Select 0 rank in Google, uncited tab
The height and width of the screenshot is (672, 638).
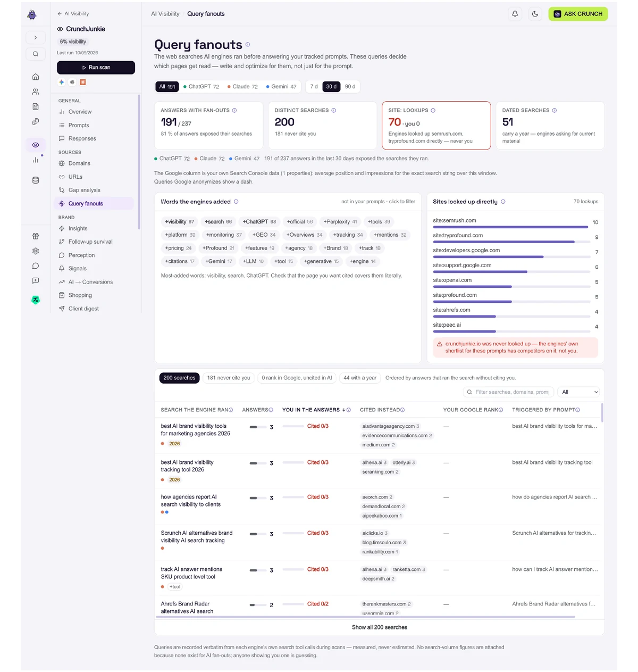tap(297, 378)
